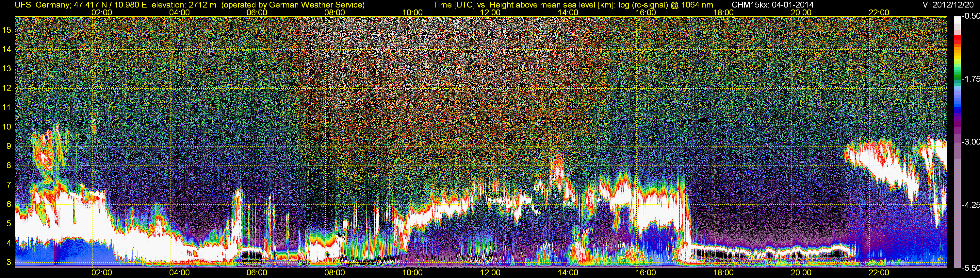Image resolution: width=980 pixels, height=278 pixels.
Task: Click the "02:00" label on the bottom time axis
Action: click(102, 273)
